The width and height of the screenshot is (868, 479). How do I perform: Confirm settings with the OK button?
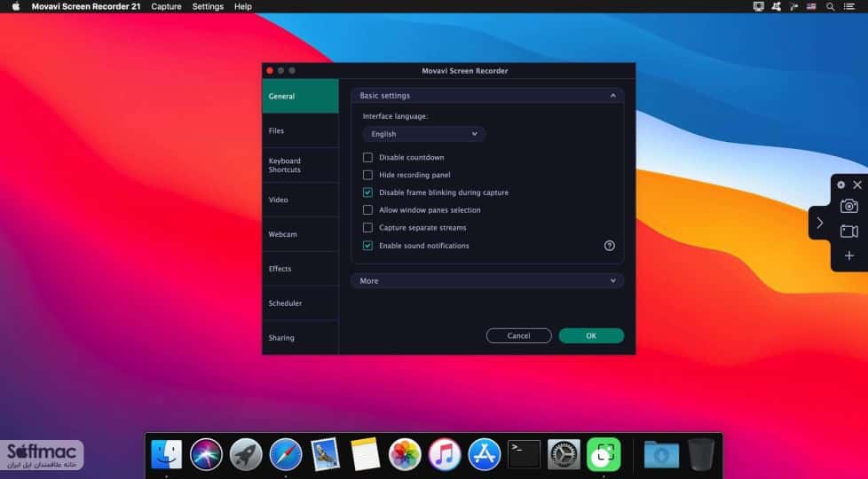click(591, 335)
